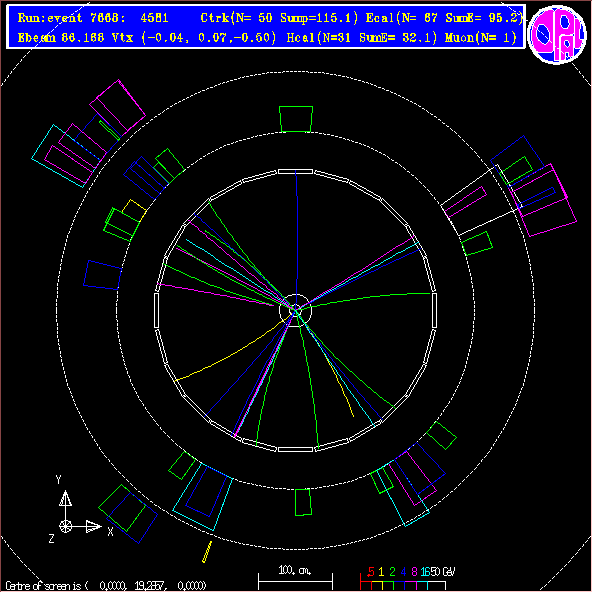The image size is (592, 592).
Task: Pick the yellow 1 GeV legend color
Action: [x=377, y=585]
